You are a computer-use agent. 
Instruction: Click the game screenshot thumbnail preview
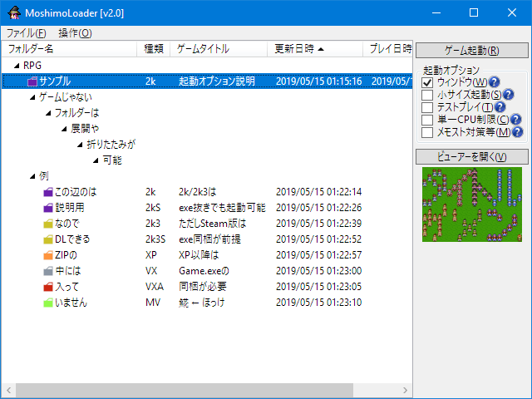coord(472,204)
